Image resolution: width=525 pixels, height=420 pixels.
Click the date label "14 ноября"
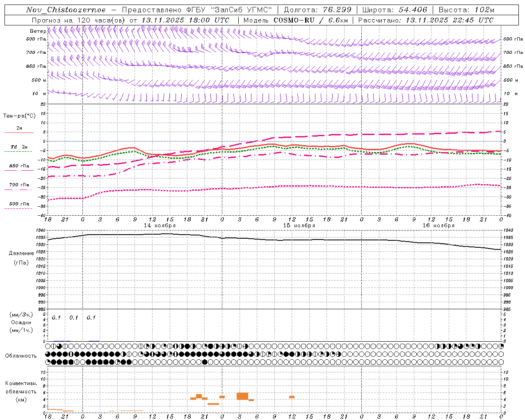[x=160, y=226]
